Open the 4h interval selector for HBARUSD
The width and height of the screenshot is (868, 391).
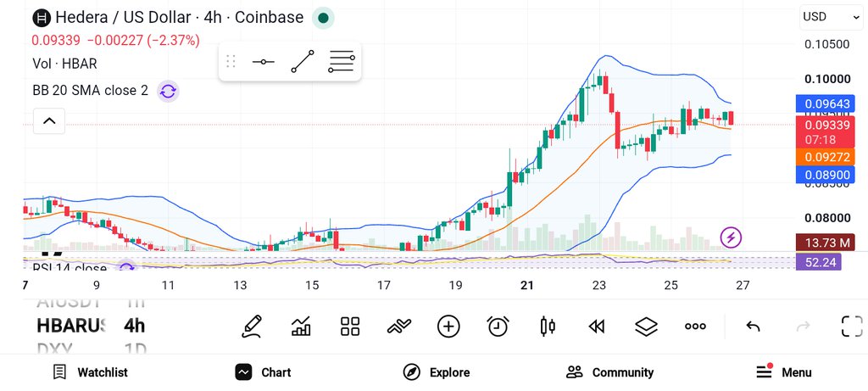[x=135, y=326]
